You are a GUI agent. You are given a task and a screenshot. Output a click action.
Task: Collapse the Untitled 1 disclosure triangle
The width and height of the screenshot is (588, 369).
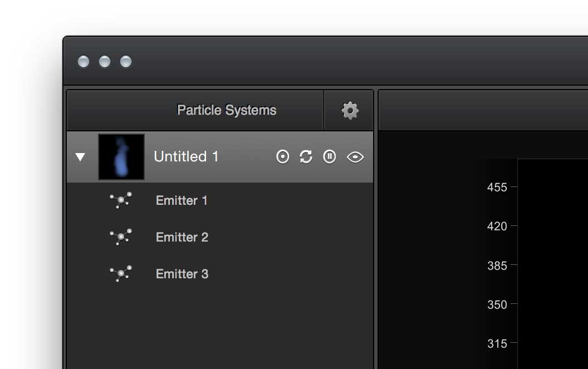(x=80, y=157)
